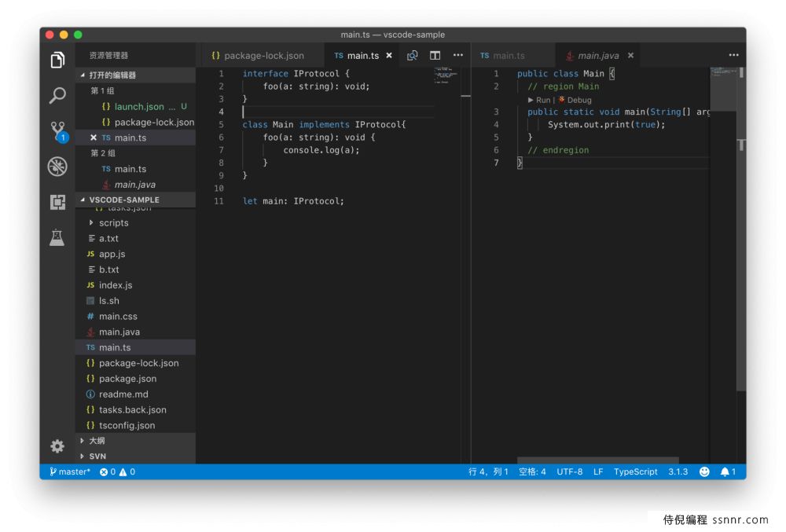Open package-lock.json in open editors group 1
The image size is (786, 532).
click(135, 123)
